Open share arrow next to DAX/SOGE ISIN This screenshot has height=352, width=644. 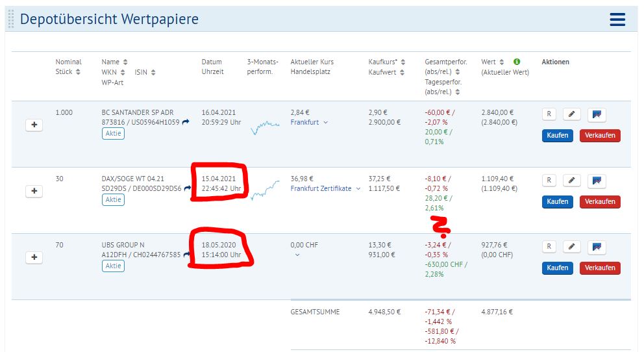pos(187,188)
